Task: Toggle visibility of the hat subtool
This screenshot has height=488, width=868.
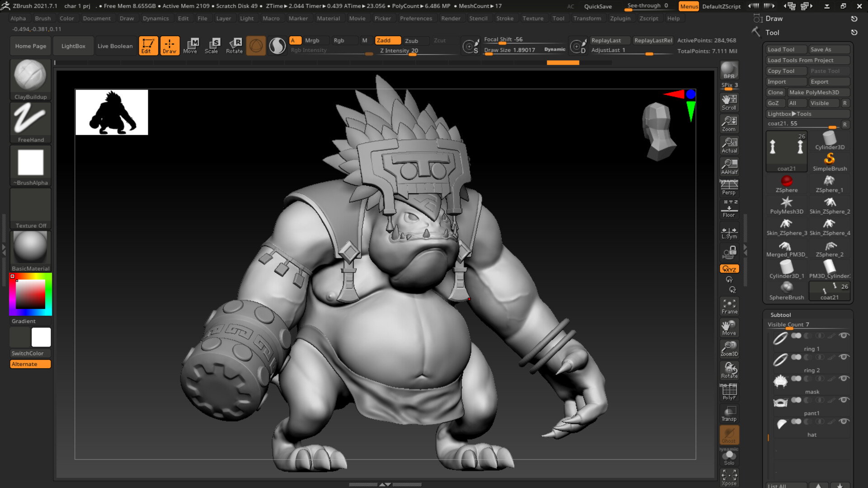Action: [844, 422]
